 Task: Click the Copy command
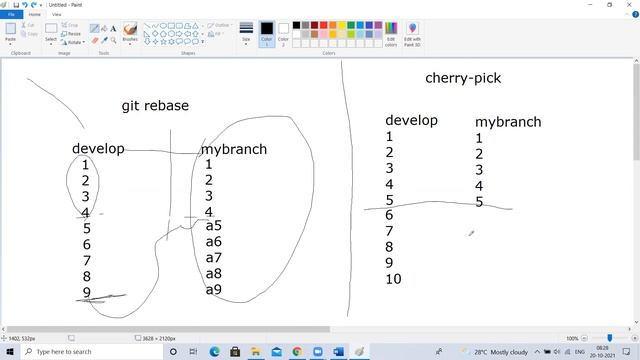tap(29, 34)
